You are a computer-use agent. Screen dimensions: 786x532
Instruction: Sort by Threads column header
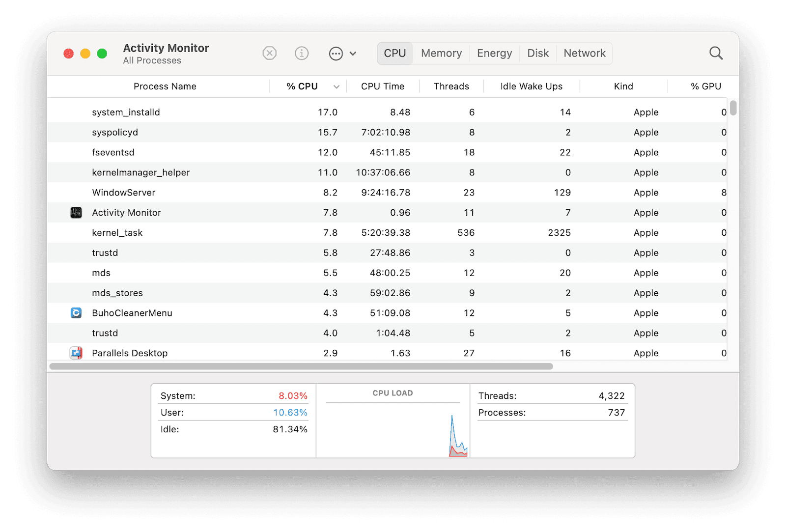pyautogui.click(x=451, y=86)
